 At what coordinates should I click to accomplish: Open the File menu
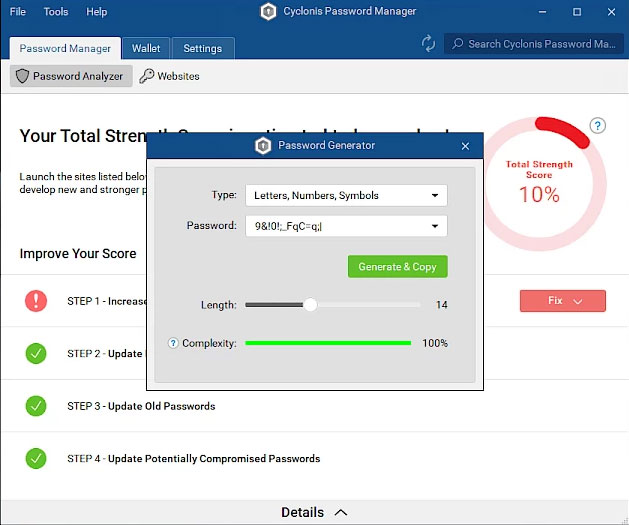point(18,12)
